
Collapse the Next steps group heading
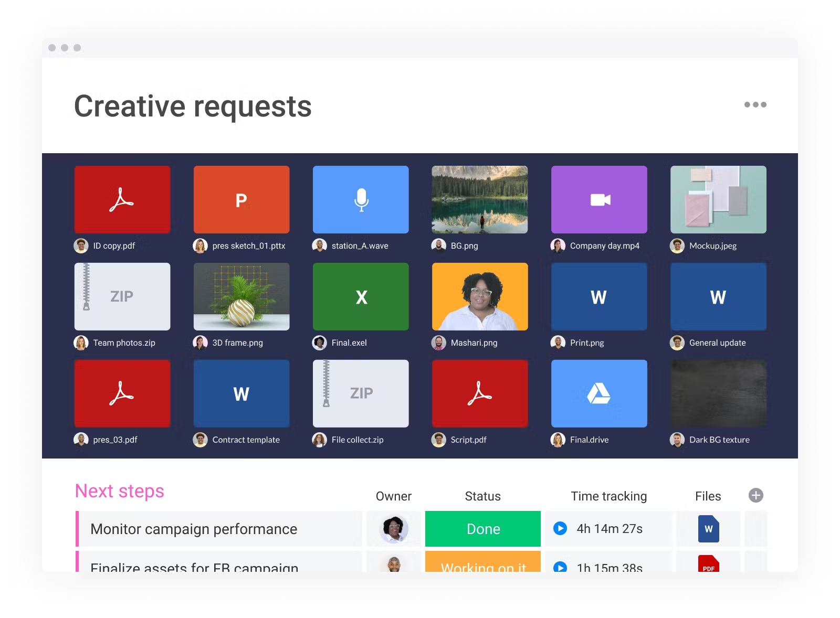(x=120, y=491)
